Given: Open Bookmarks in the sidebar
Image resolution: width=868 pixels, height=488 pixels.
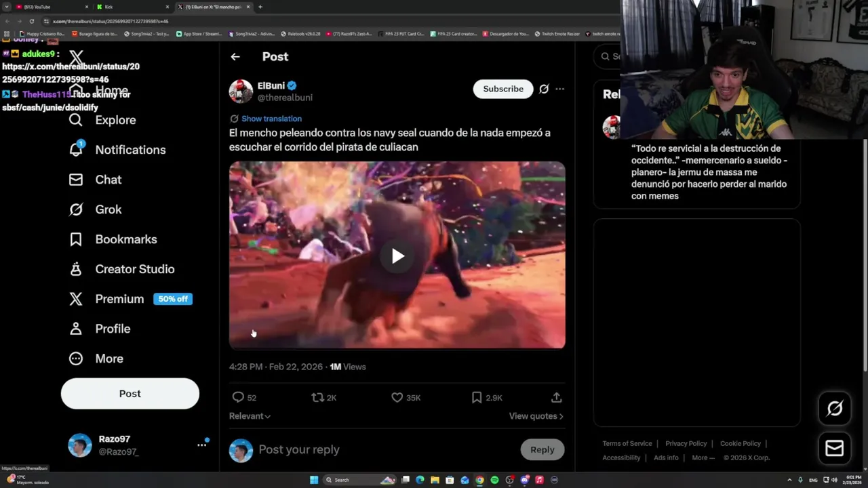Looking at the screenshot, I should (x=113, y=239).
